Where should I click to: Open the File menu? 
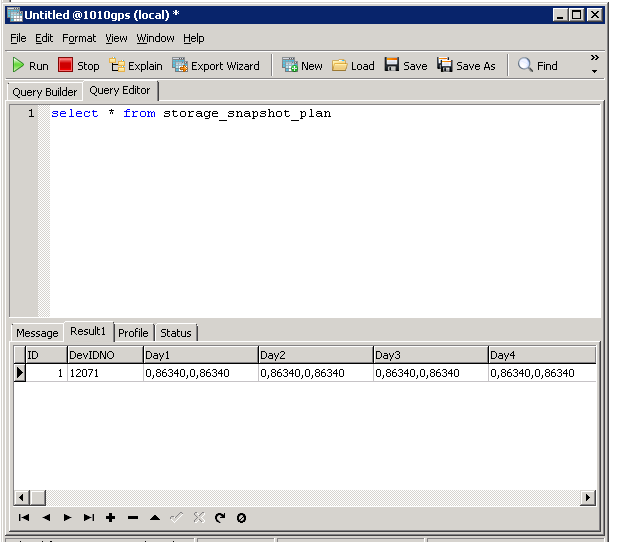(x=18, y=38)
